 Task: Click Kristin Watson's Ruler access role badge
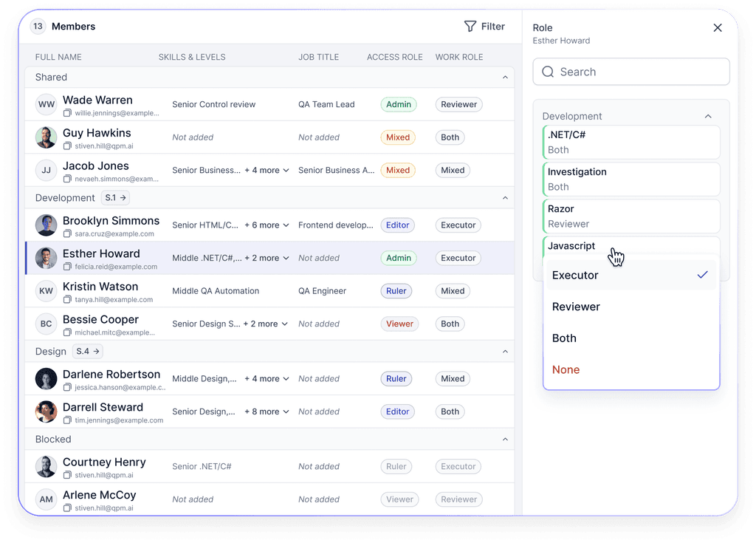tap(396, 291)
